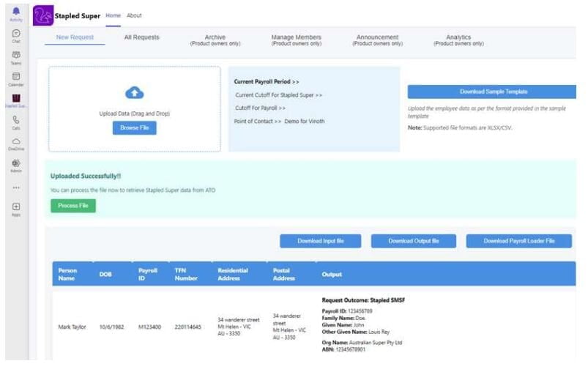Click Download Payroll Loader File button
The height and width of the screenshot is (372, 588).
[x=519, y=241]
